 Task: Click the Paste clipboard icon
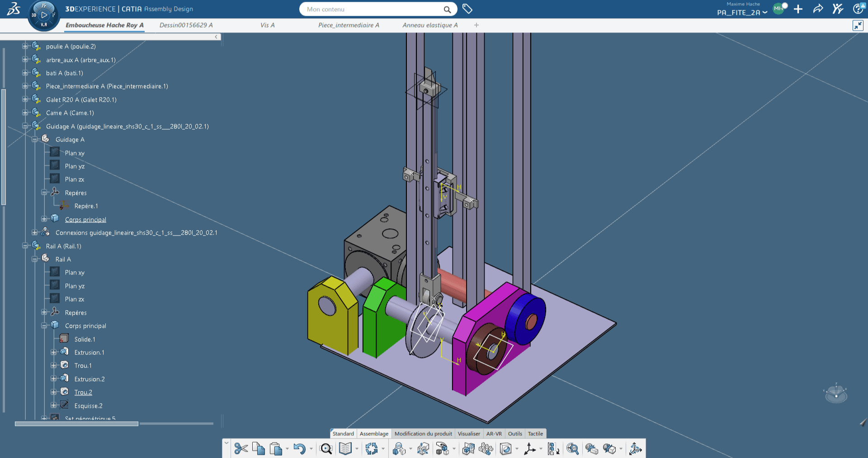tap(276, 449)
